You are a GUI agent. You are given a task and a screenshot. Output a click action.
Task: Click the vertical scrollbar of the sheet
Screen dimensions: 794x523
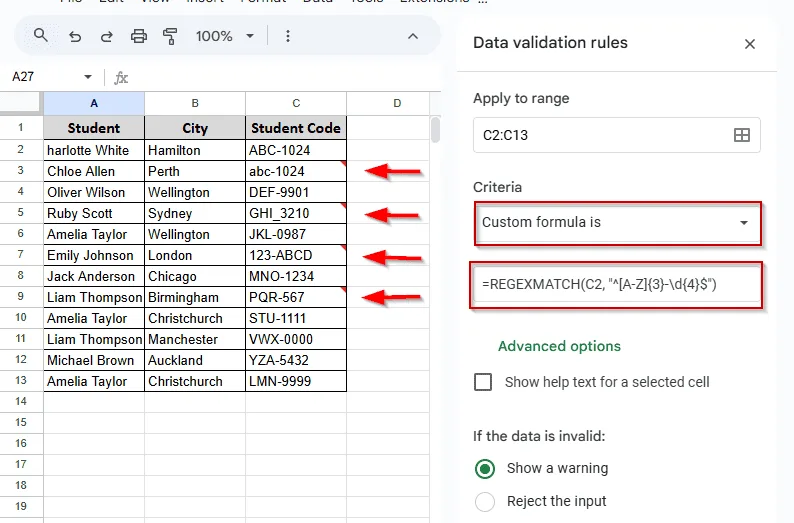pos(435,130)
